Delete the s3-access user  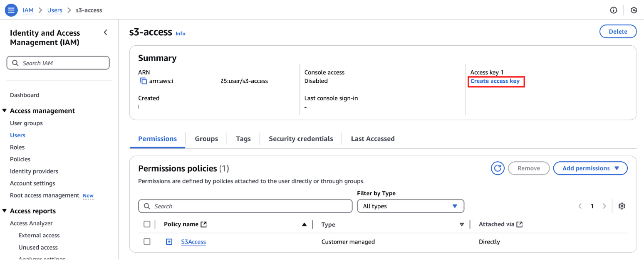tap(618, 32)
